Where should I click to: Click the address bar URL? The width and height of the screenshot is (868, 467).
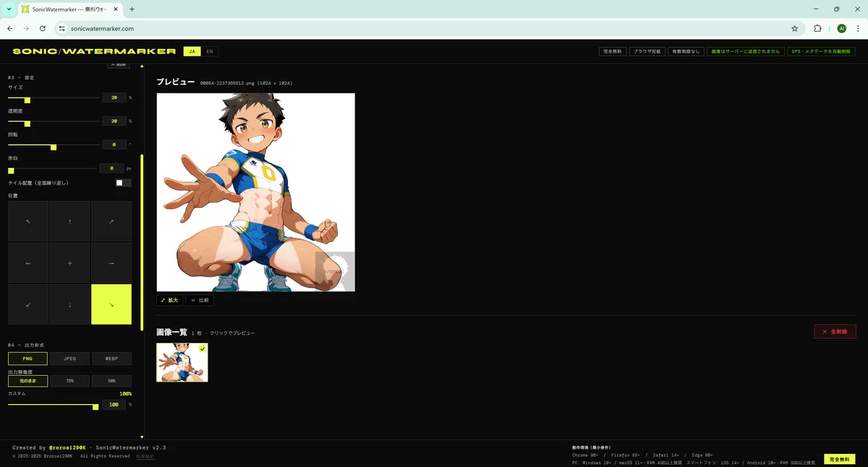coord(102,28)
